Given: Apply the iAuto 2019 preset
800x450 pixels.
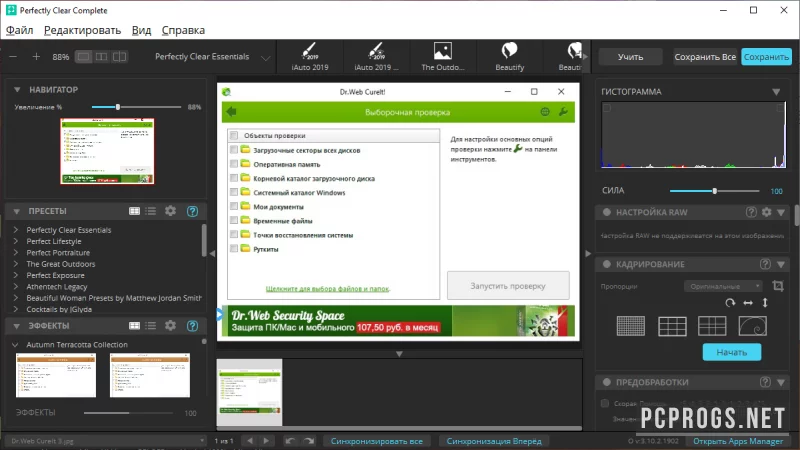Looking at the screenshot, I should [310, 57].
